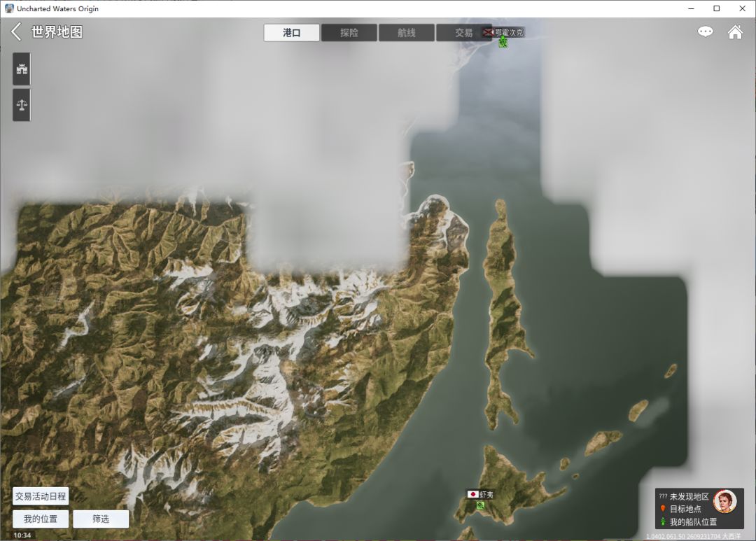Click the 目标地点 legend entry

685,510
